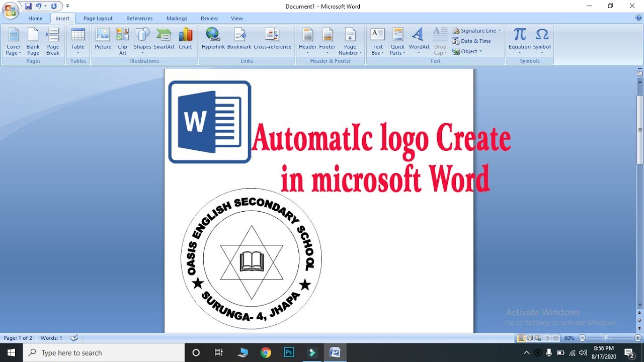
Task: Insert an Object
Action: [467, 51]
